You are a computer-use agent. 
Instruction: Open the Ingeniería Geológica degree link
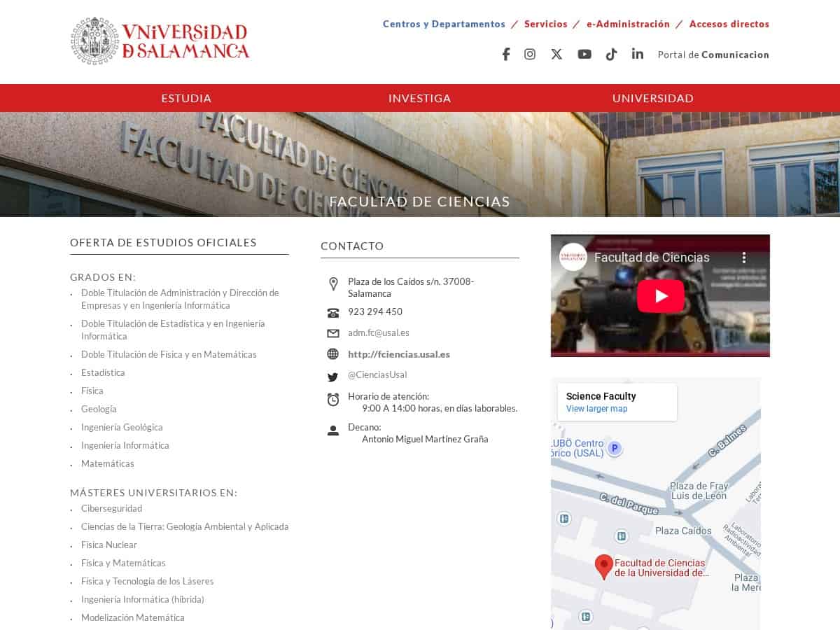(x=122, y=427)
